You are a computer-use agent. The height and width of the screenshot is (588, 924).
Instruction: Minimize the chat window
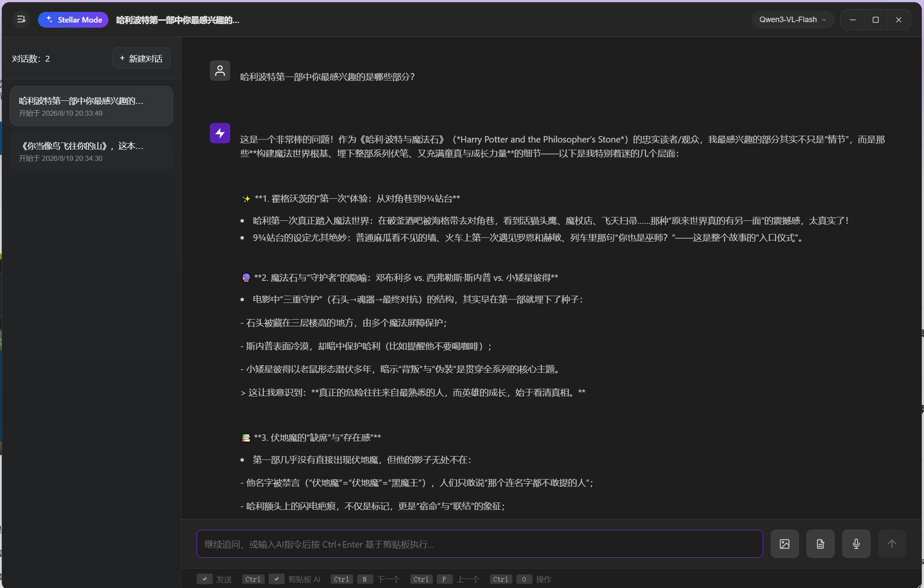point(852,20)
